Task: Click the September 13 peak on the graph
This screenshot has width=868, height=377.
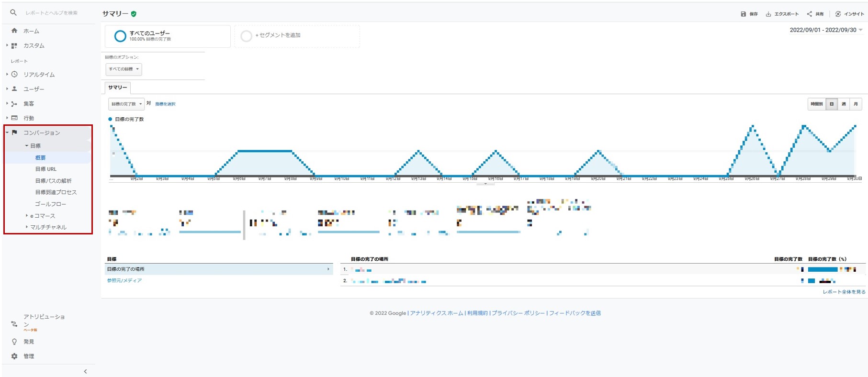Action: [x=418, y=151]
